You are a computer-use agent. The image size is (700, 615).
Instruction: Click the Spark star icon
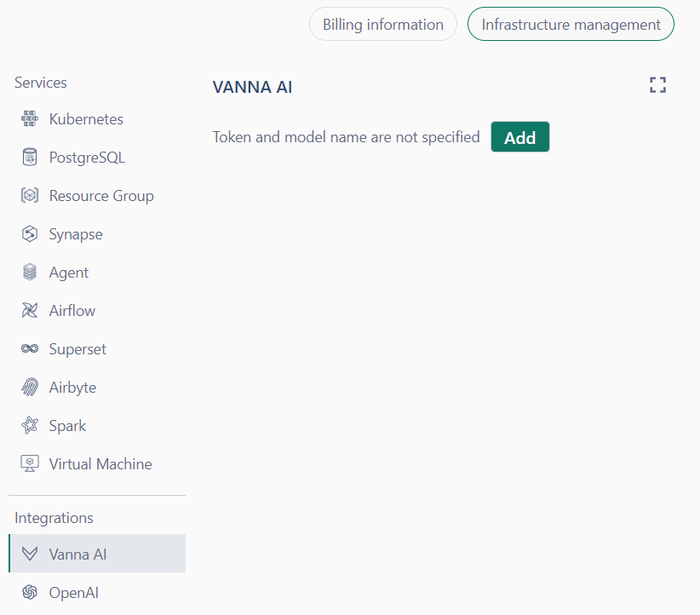pyautogui.click(x=30, y=425)
